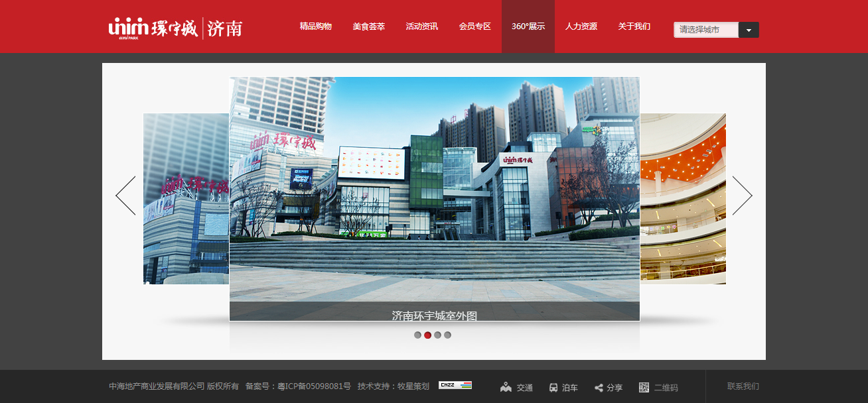Click the 交通 map icon
The image size is (868, 403).
506,387
